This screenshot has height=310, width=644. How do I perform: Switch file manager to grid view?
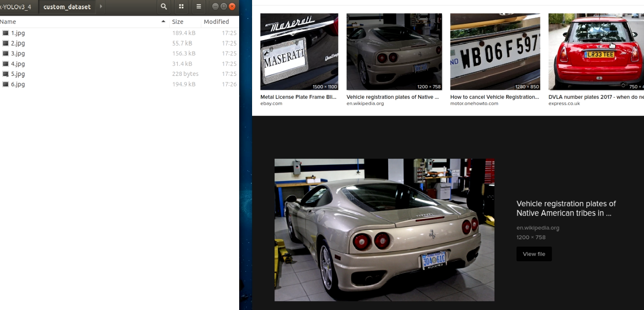tap(181, 6)
